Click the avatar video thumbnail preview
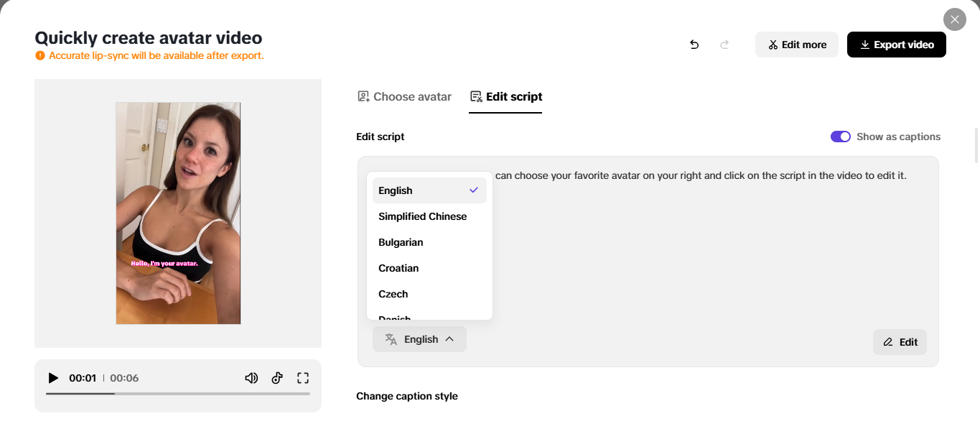This screenshot has height=429, width=980. (x=177, y=212)
